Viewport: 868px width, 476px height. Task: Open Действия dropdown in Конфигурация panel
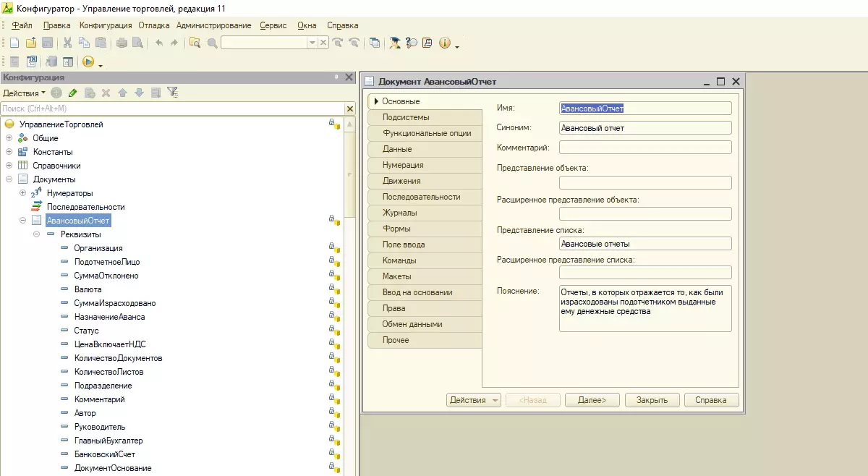24,93
